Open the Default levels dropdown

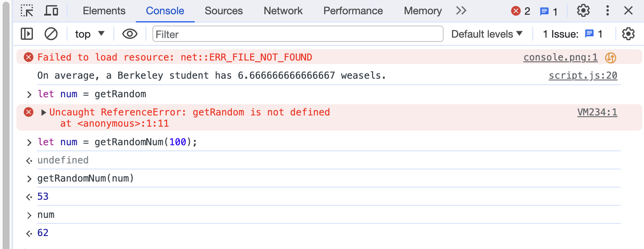coord(486,34)
